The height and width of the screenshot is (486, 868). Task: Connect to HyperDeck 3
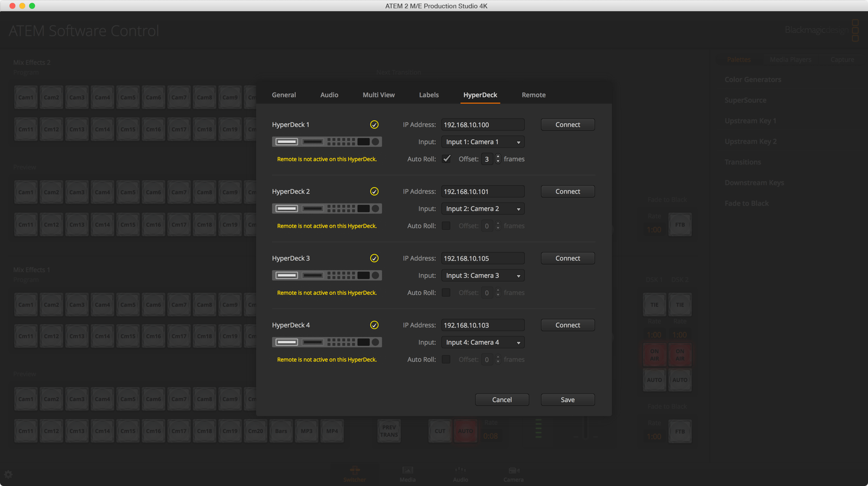(x=568, y=258)
